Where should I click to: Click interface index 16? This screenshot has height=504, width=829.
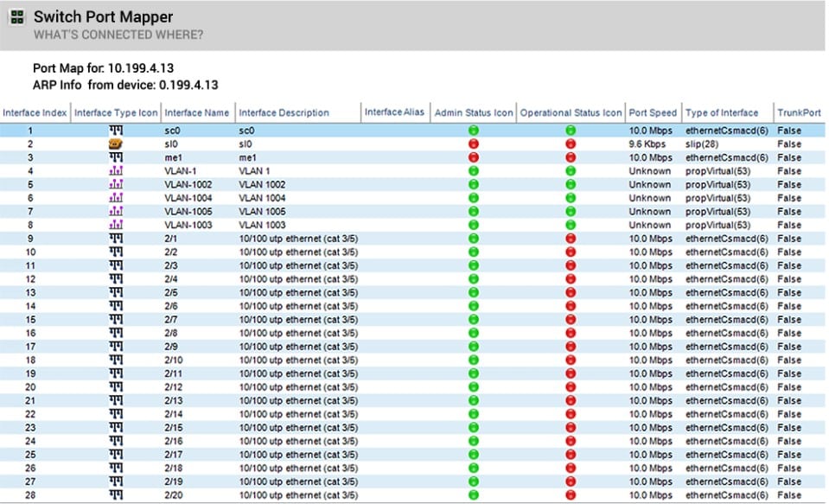(x=30, y=333)
